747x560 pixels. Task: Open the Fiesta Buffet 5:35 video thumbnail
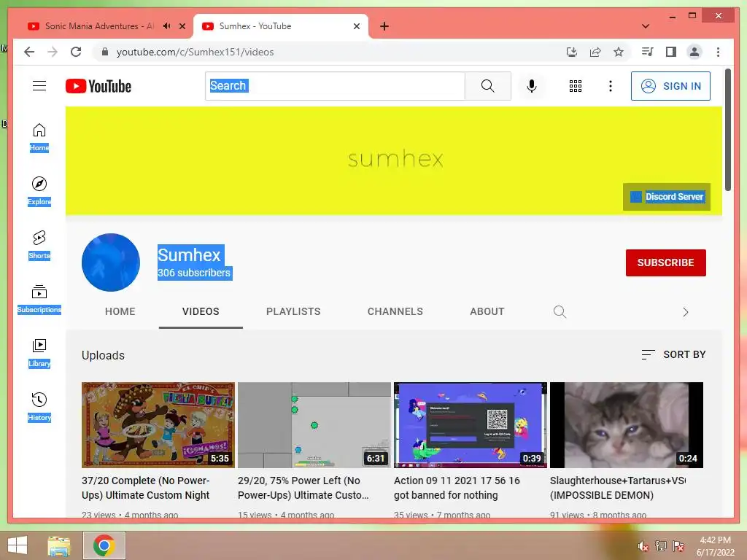[x=158, y=425]
